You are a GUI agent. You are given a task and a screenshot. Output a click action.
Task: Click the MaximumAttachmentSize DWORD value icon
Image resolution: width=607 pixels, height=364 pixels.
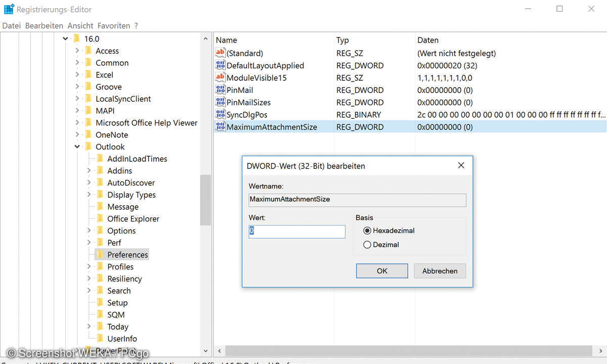220,127
